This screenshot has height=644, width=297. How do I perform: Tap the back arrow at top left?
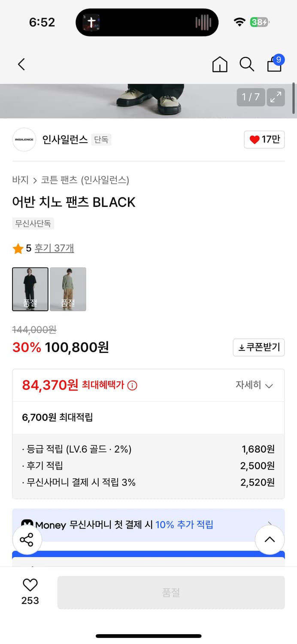coord(21,64)
